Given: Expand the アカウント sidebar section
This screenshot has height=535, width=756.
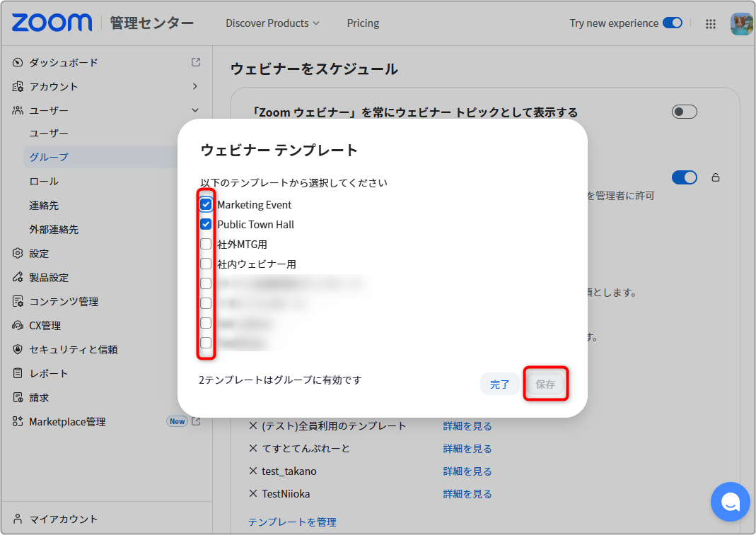Looking at the screenshot, I should click(x=194, y=86).
